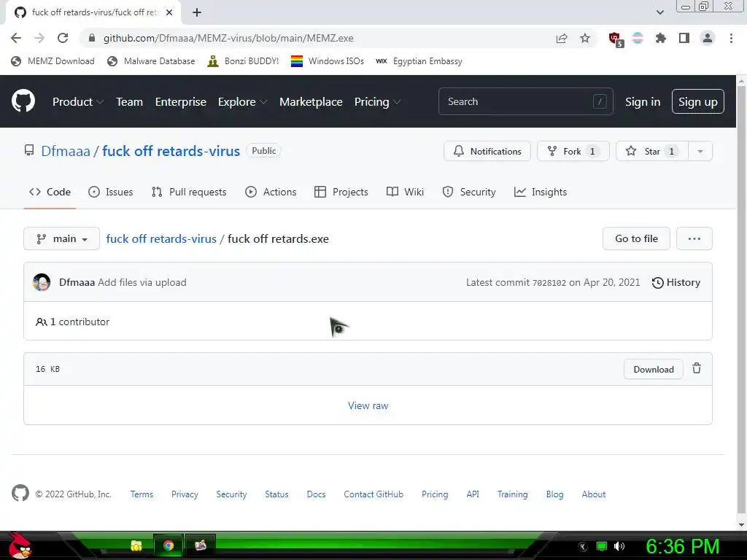Open the MEMZ Download bookmark
The height and width of the screenshot is (560, 747).
point(53,61)
